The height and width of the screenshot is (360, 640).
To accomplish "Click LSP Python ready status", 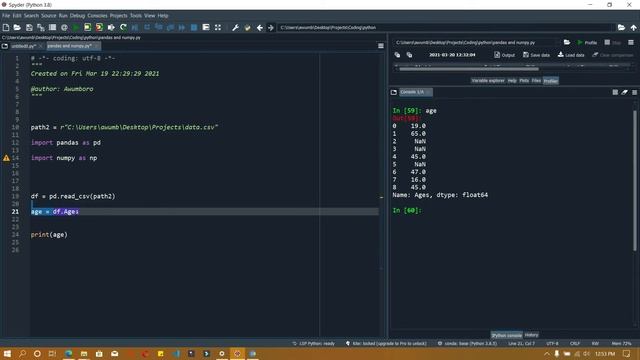I will [313, 343].
